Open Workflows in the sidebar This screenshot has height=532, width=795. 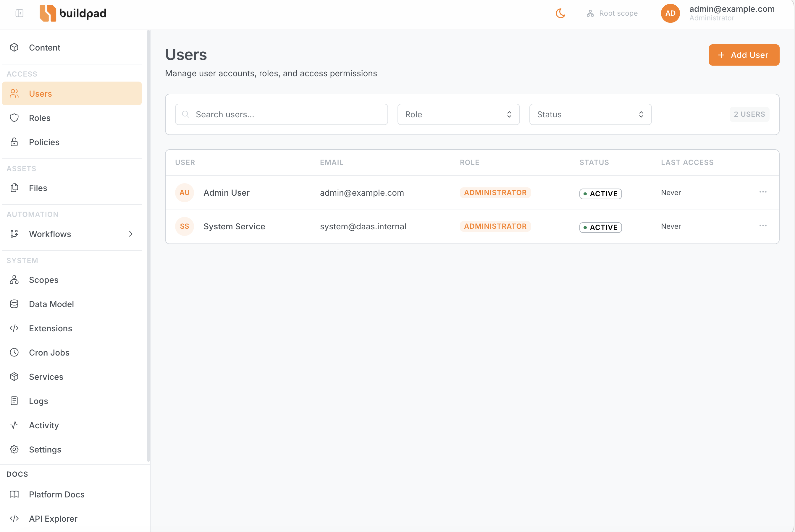72,234
